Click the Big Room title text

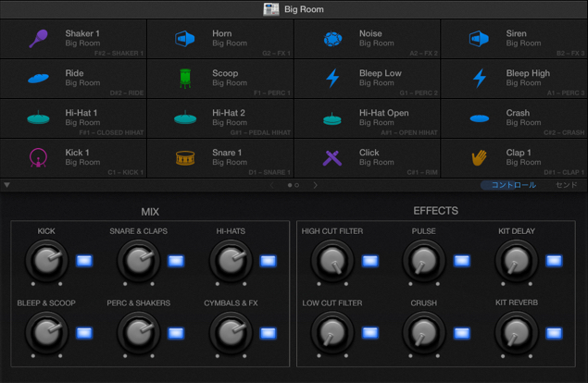(304, 9)
